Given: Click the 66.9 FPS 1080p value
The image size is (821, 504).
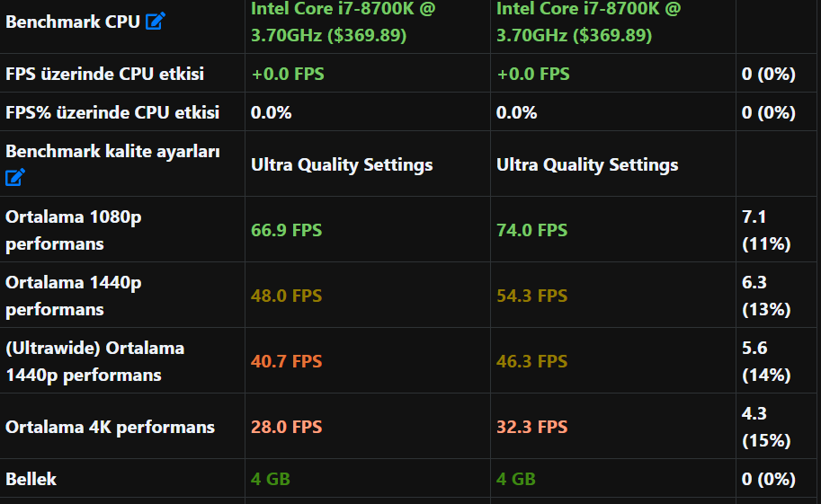Looking at the screenshot, I should [286, 230].
